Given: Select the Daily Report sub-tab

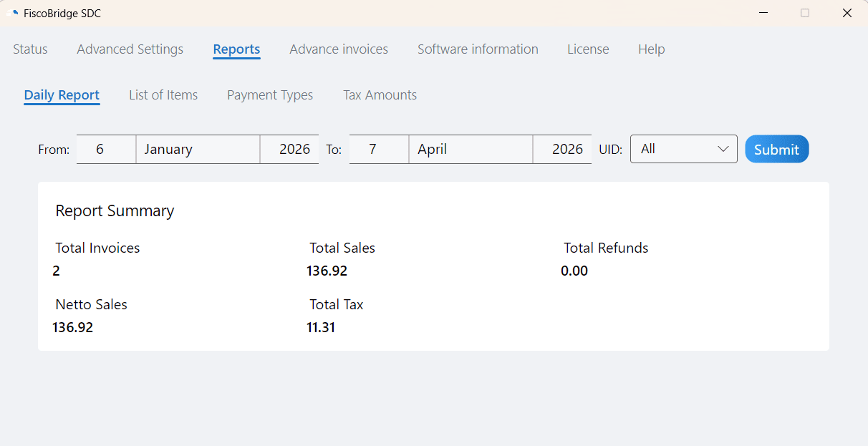Looking at the screenshot, I should pyautogui.click(x=62, y=95).
